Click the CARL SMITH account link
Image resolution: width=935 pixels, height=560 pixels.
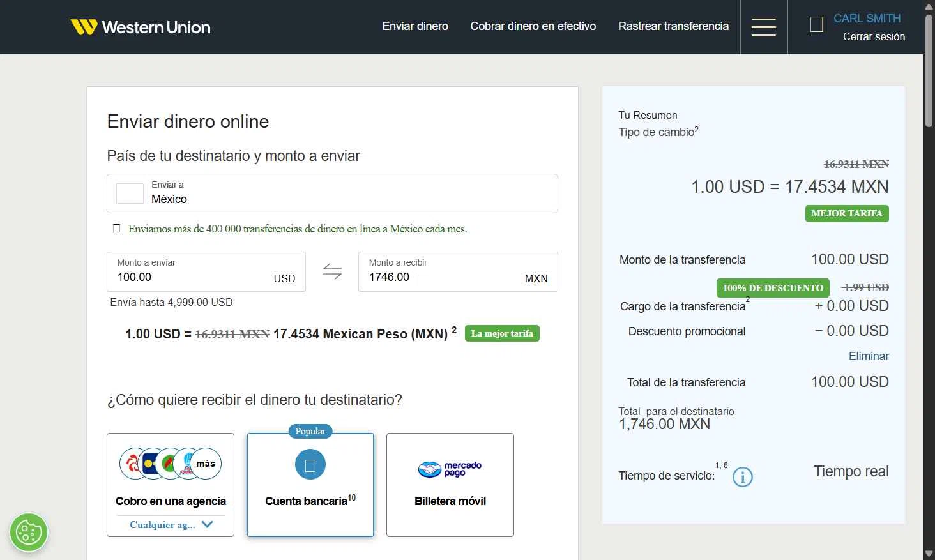tap(867, 19)
